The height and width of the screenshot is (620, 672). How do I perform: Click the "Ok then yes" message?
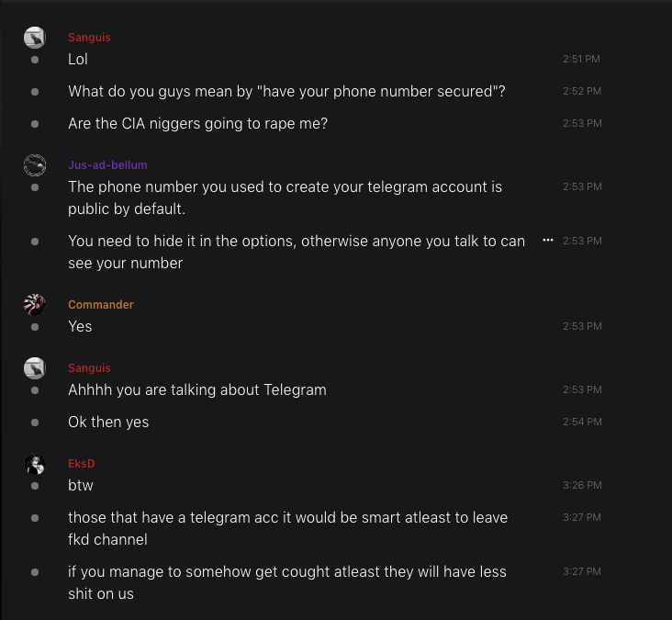(x=108, y=422)
